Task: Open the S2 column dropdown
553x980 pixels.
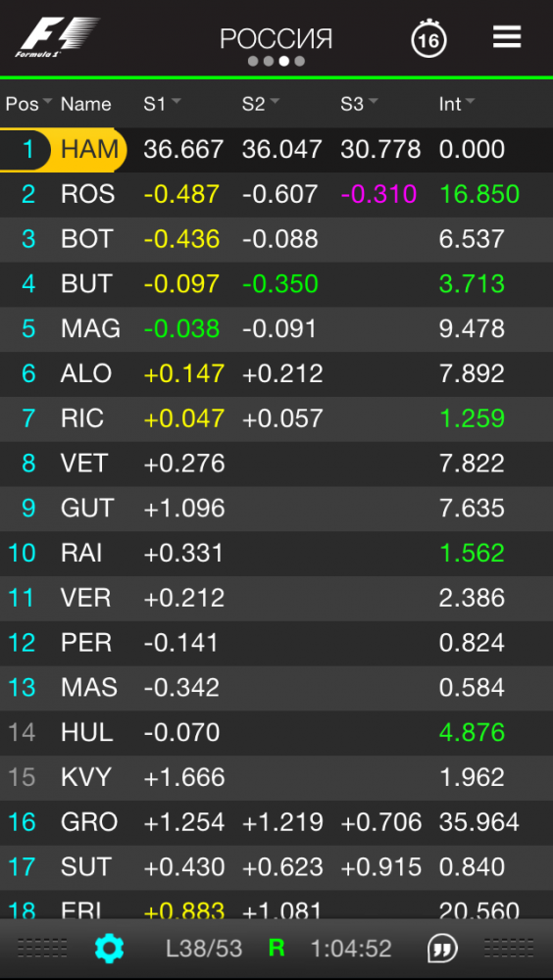Action: pos(275,101)
